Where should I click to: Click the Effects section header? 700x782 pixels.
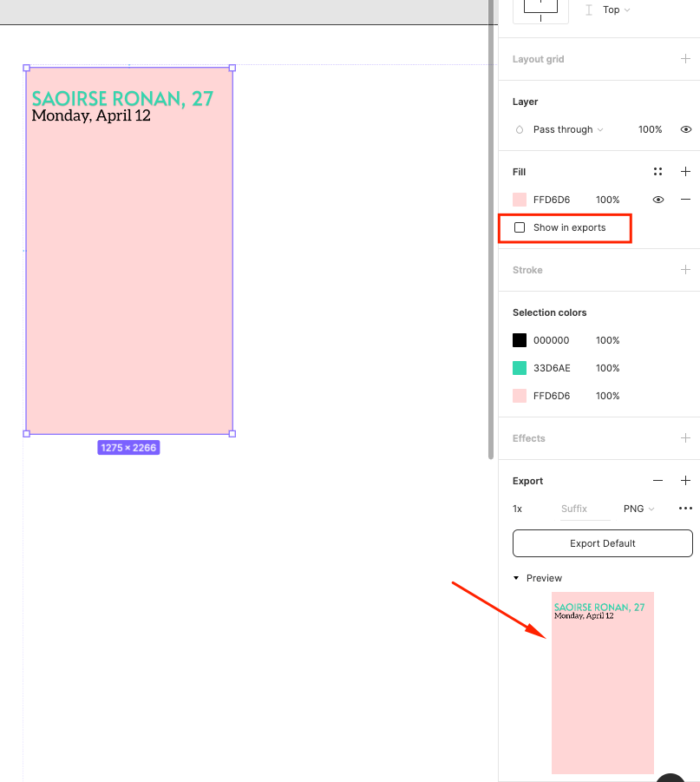coord(529,438)
